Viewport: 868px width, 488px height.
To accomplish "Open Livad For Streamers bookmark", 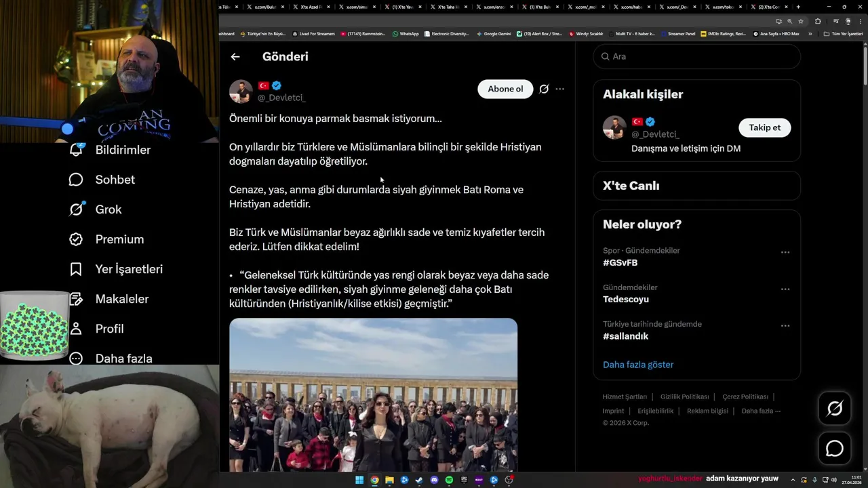I will (313, 34).
